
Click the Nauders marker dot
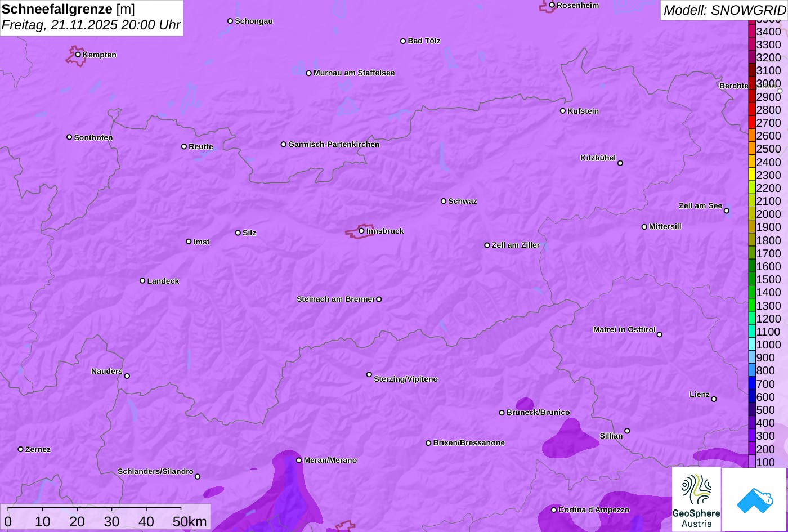127,375
